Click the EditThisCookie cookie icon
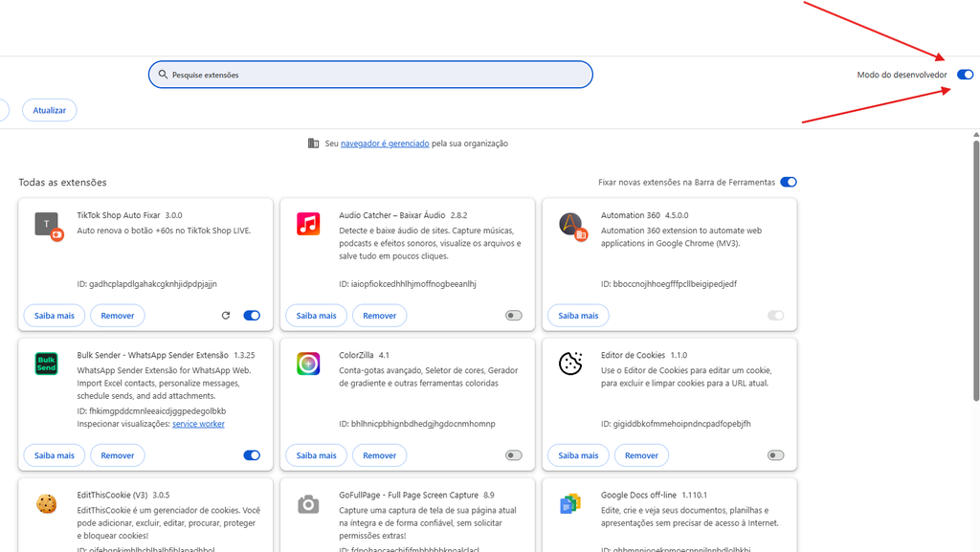Image resolution: width=980 pixels, height=552 pixels. 46,503
